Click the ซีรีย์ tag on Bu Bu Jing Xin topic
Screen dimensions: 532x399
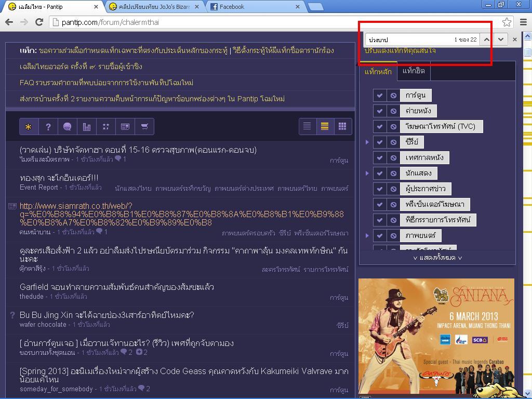coord(342,325)
